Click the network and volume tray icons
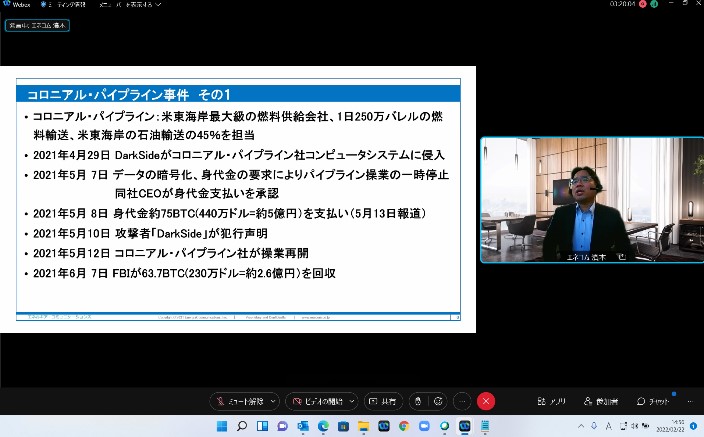Image resolution: width=704 pixels, height=437 pixels. click(x=634, y=426)
